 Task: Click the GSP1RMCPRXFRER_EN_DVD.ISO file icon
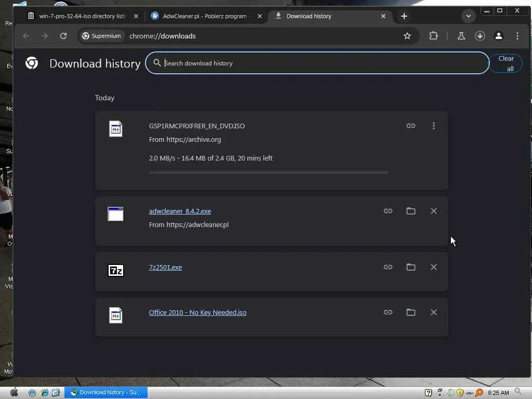(116, 129)
